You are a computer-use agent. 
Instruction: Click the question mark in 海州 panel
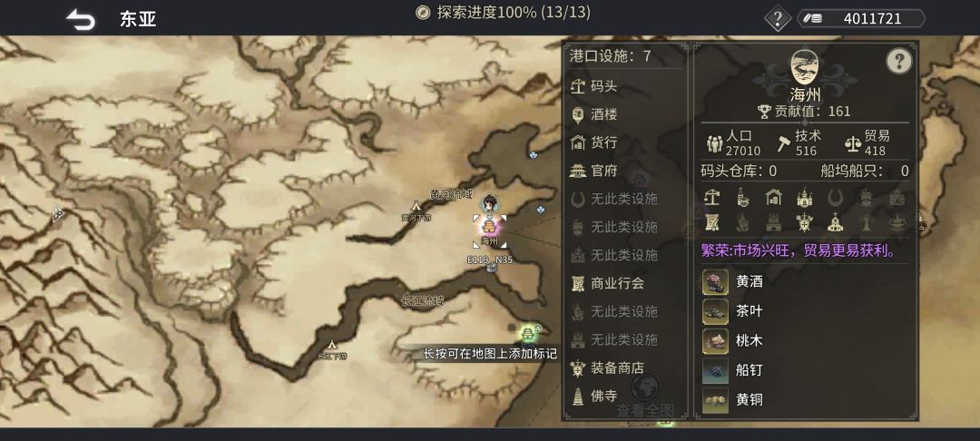(898, 61)
